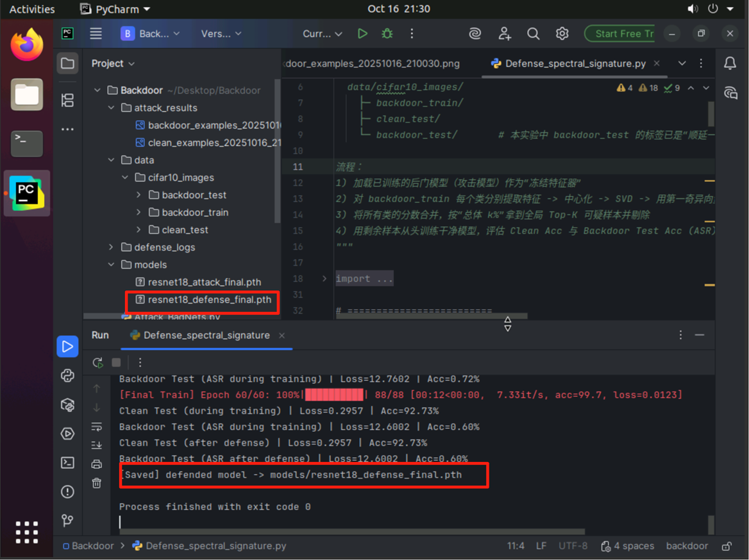Viewport: 749px width, 560px height.
Task: Toggle the Project tool window folder icon
Action: pos(67,63)
